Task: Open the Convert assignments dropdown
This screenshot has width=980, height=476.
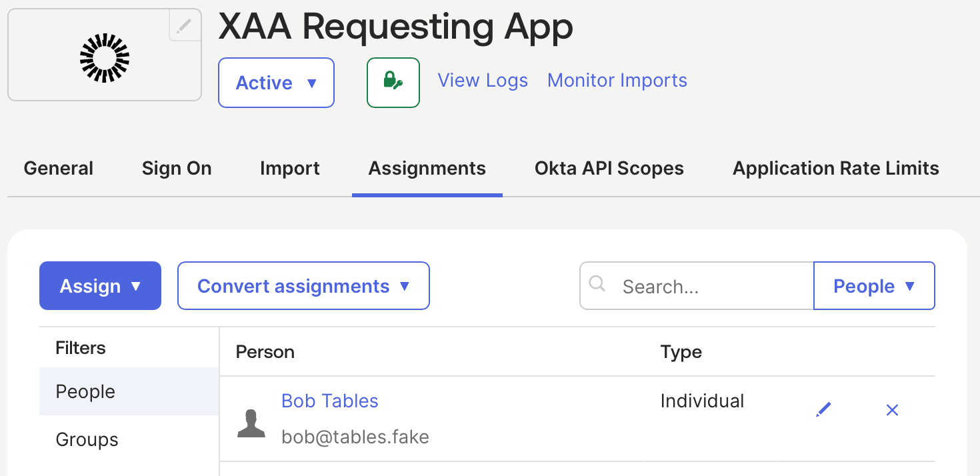Action: click(303, 286)
